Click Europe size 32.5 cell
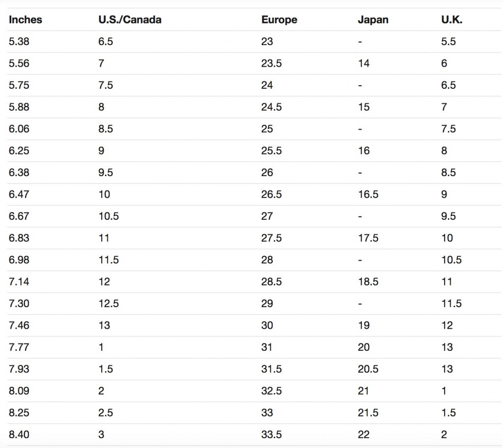 tap(272, 391)
